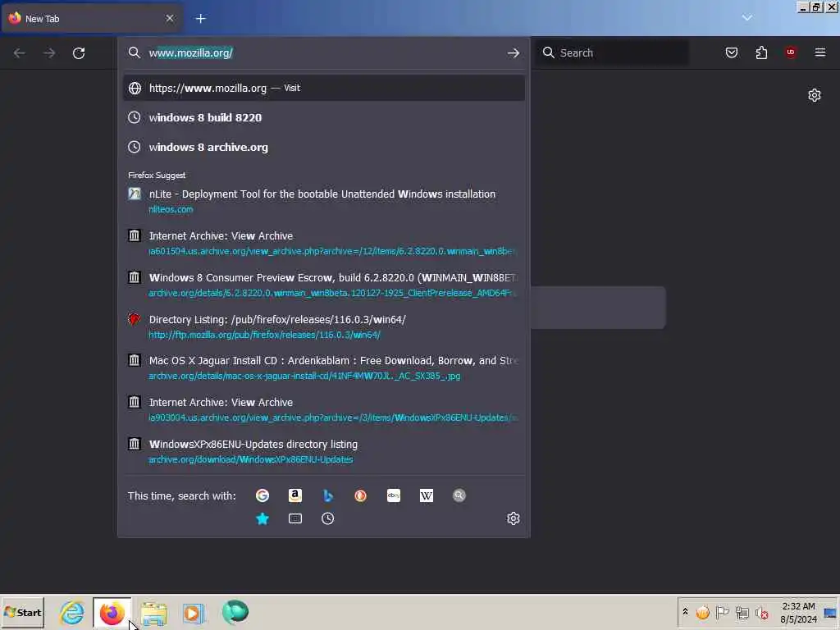Open new tab personalize gear icon
Image resolution: width=840 pixels, height=630 pixels.
click(x=815, y=95)
